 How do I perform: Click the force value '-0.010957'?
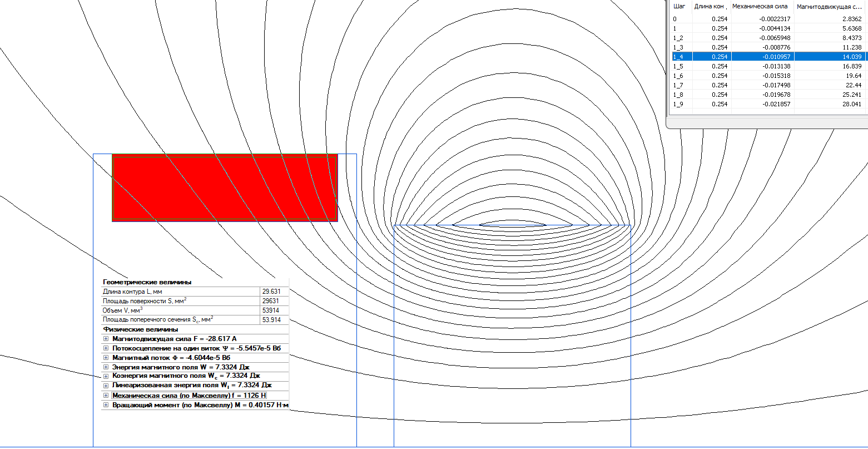(x=776, y=57)
